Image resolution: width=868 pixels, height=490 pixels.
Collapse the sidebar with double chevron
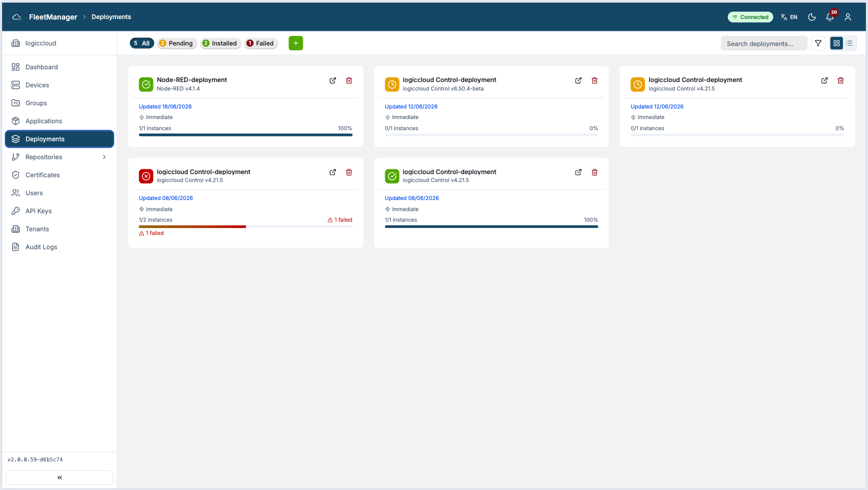coord(59,477)
